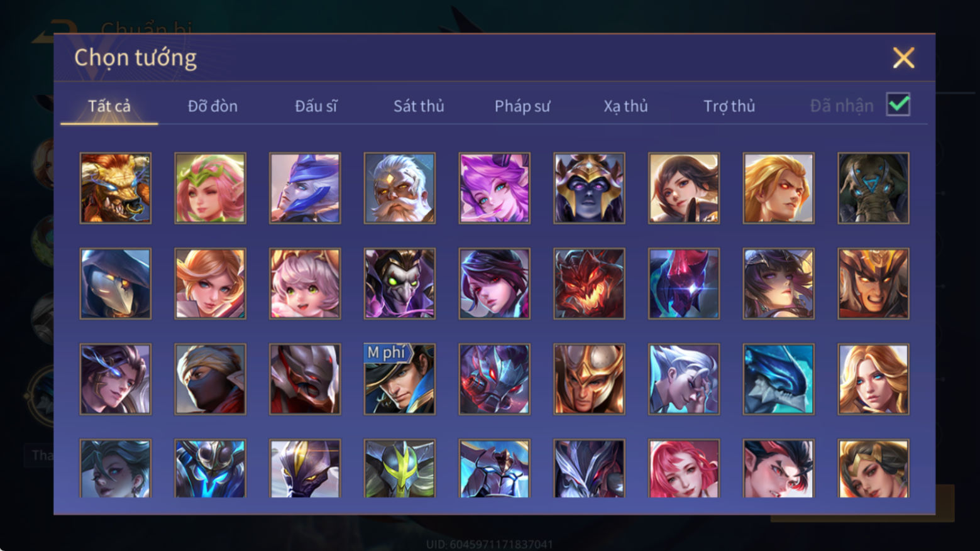Choose the golden-helmet spartan hero

[590, 379]
